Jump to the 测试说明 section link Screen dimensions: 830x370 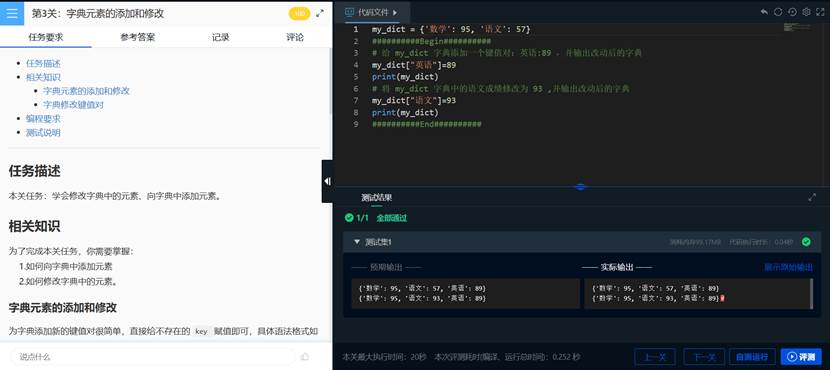coord(43,132)
